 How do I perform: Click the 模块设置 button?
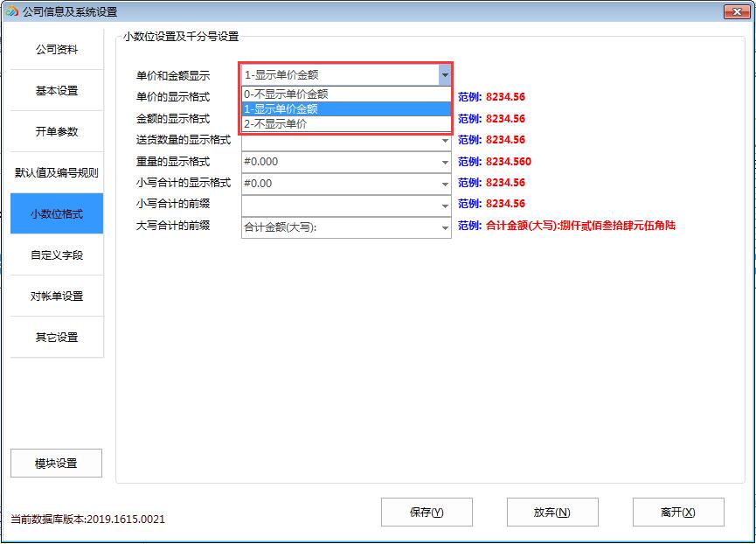tap(57, 463)
